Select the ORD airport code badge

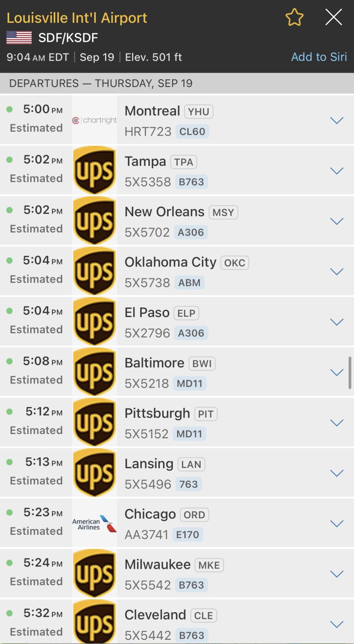(x=194, y=515)
